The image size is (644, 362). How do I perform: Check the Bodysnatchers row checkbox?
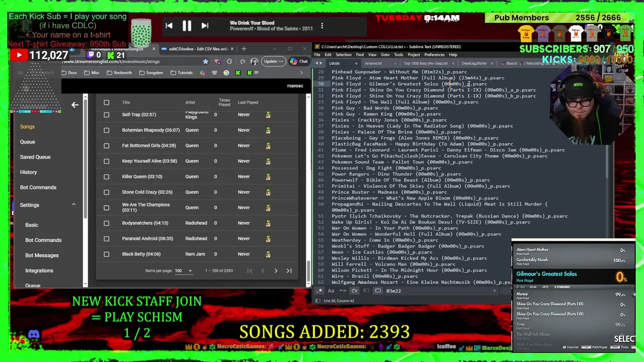pos(106,223)
